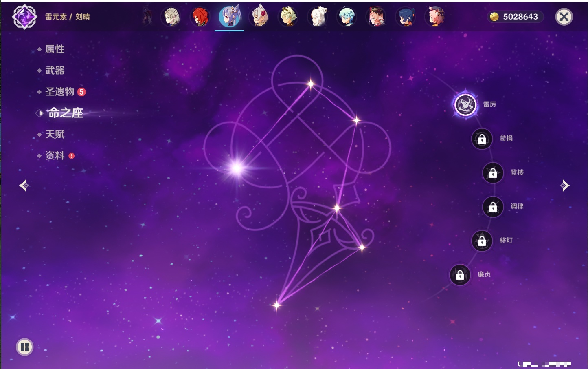Select Ningguang's white-haired avatar
Image resolution: width=588 pixels, height=369 pixels.
point(318,17)
